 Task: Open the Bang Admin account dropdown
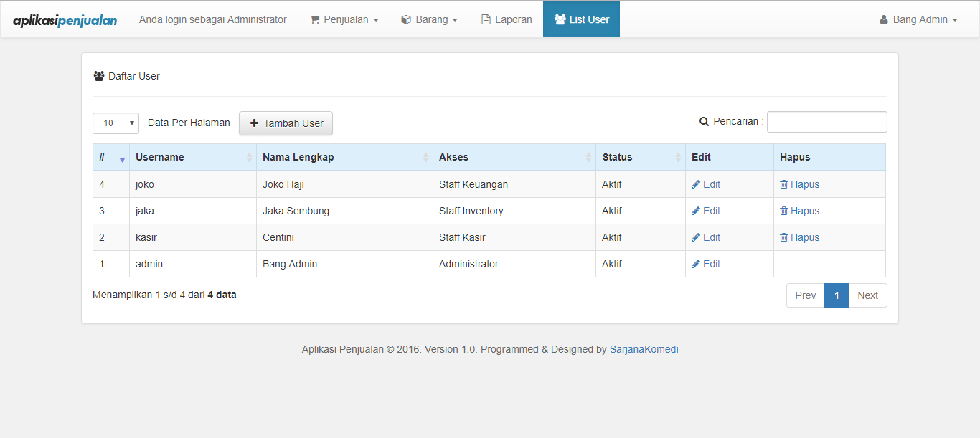point(918,19)
